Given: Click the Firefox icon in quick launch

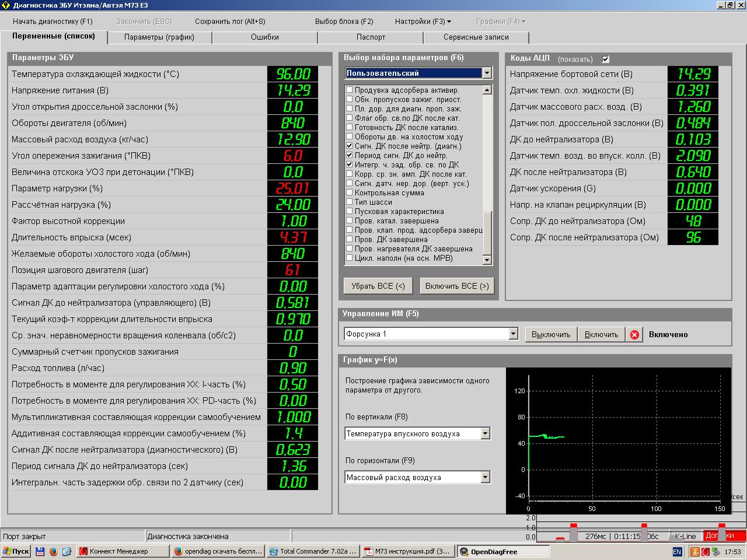Looking at the screenshot, I should point(53,551).
